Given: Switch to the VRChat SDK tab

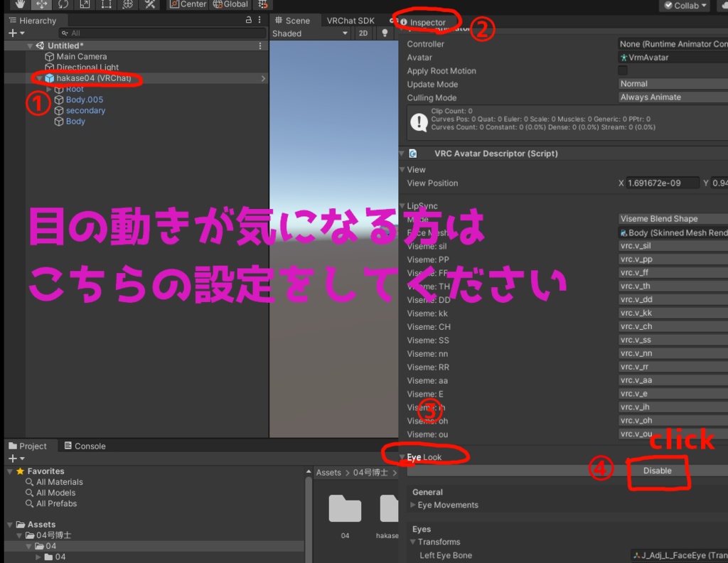Looking at the screenshot, I should tap(352, 20).
